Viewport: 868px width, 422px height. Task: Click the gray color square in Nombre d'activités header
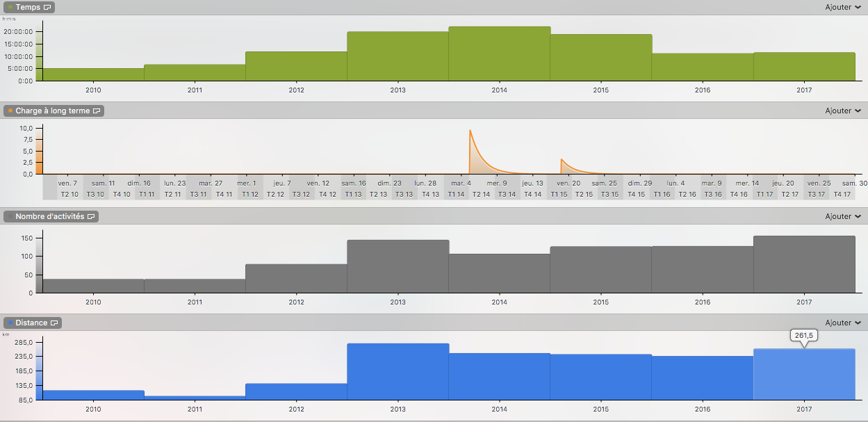10,217
